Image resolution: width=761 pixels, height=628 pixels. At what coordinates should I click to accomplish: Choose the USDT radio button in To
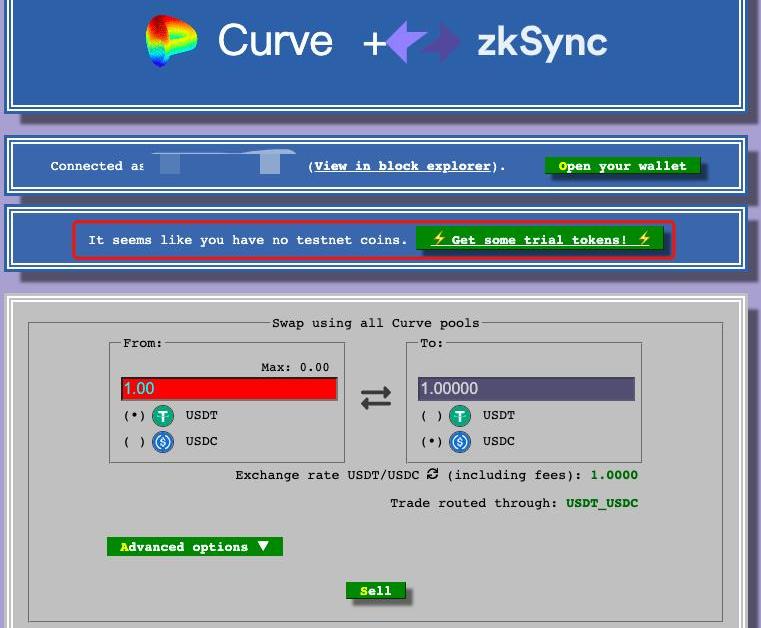click(x=431, y=416)
